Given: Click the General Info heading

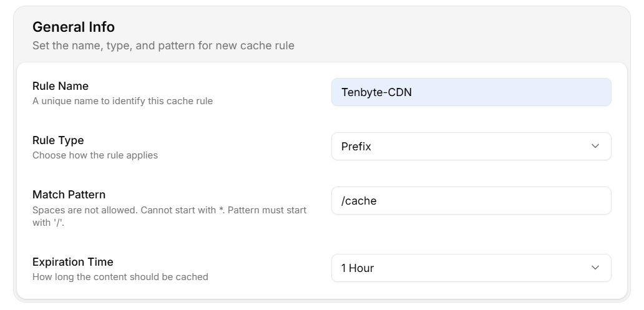Looking at the screenshot, I should click(x=74, y=27).
